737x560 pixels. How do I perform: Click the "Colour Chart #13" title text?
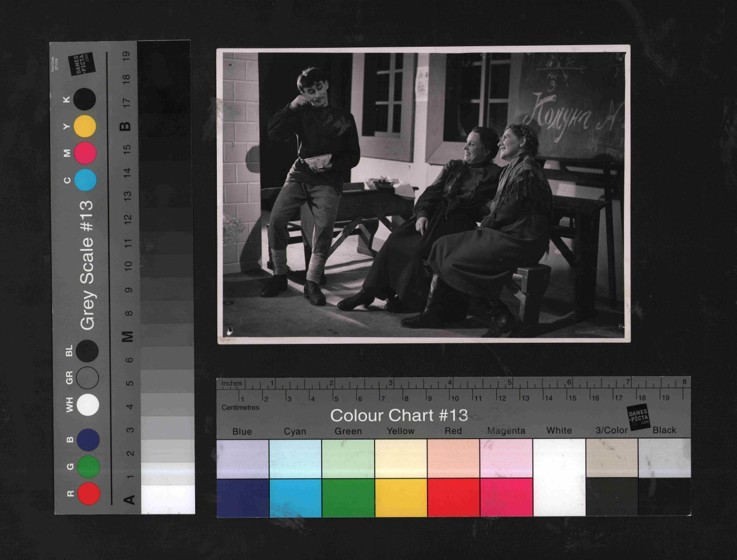[x=399, y=415]
